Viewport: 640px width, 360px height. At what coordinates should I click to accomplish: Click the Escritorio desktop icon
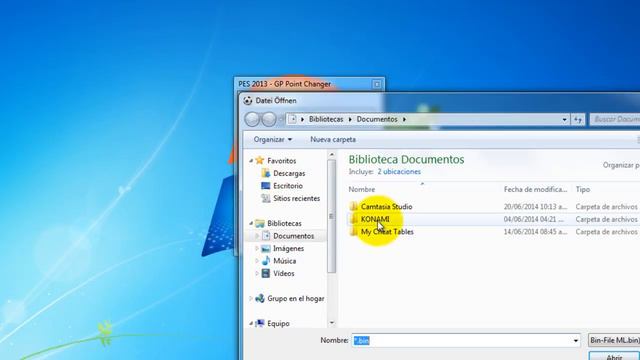point(266,186)
